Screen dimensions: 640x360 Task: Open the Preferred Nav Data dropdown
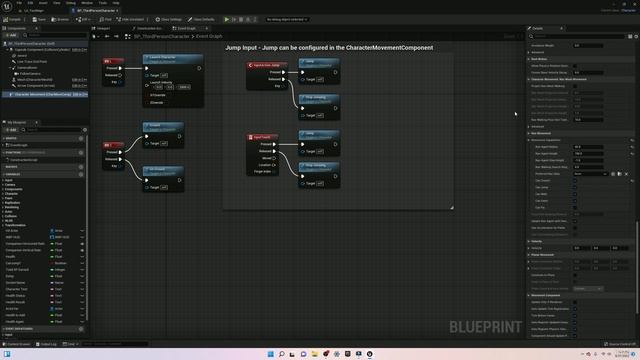(x=590, y=174)
